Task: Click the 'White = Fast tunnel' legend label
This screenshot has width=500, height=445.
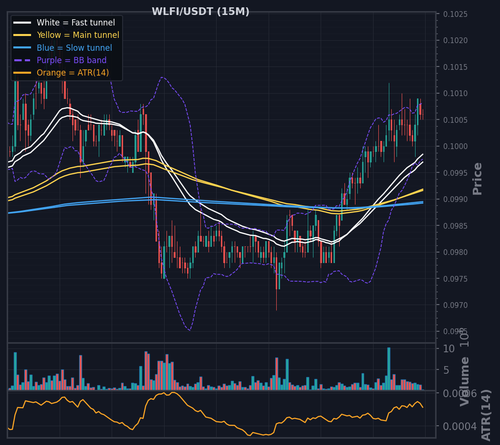Action: tap(76, 22)
